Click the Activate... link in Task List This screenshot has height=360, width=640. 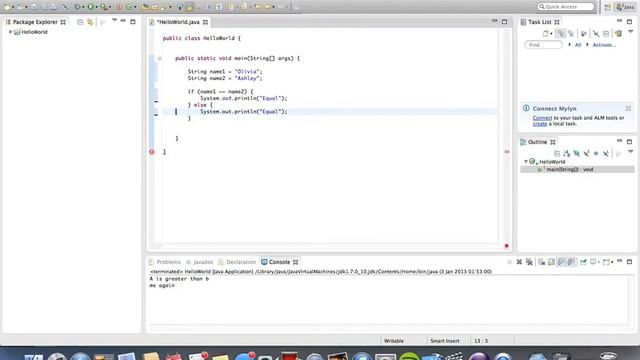pyautogui.click(x=604, y=45)
